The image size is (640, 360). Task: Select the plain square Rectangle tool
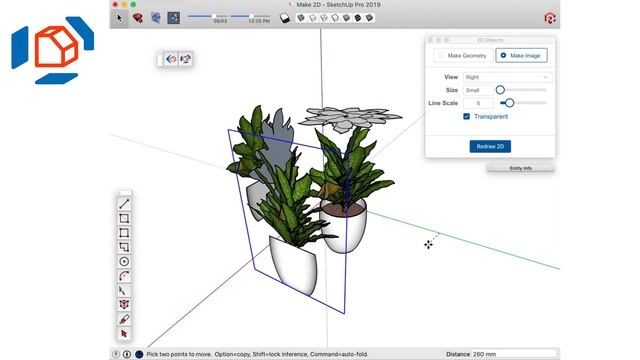124,233
